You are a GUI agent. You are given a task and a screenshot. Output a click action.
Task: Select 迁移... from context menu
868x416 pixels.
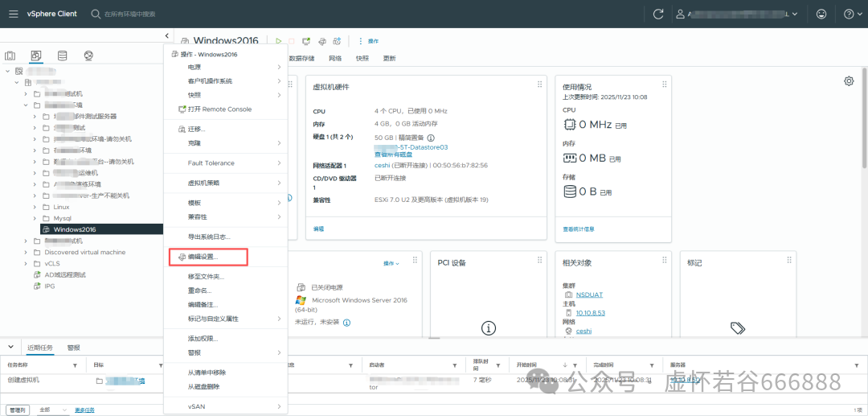[x=226, y=129]
